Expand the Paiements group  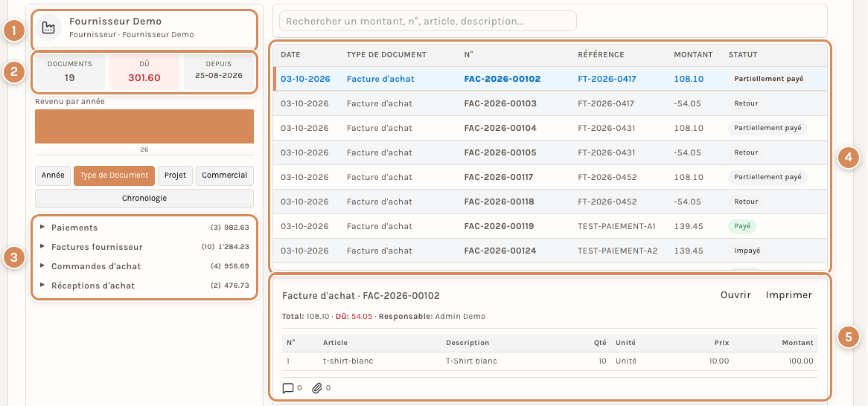coord(144,228)
